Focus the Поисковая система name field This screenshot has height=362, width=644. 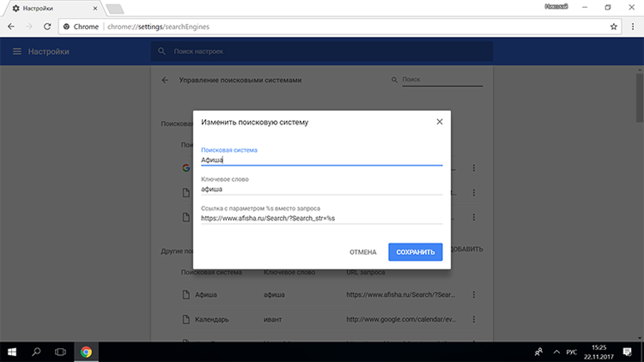[x=322, y=160]
